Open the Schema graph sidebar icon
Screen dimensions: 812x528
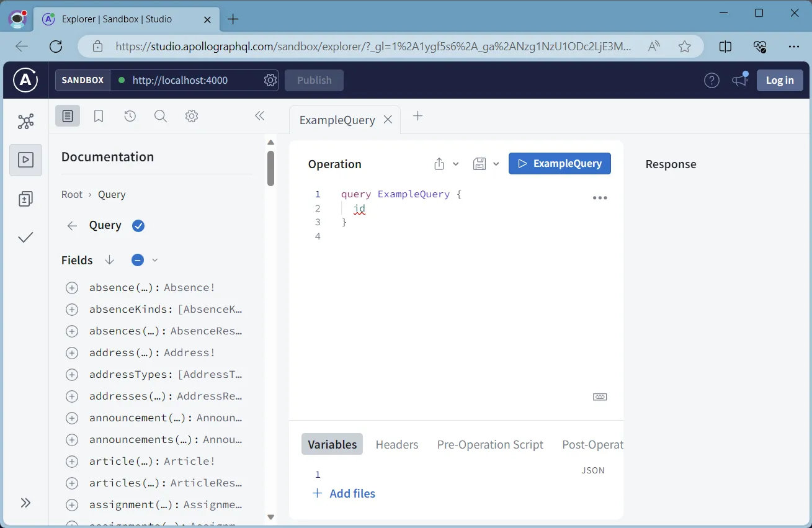(x=25, y=121)
